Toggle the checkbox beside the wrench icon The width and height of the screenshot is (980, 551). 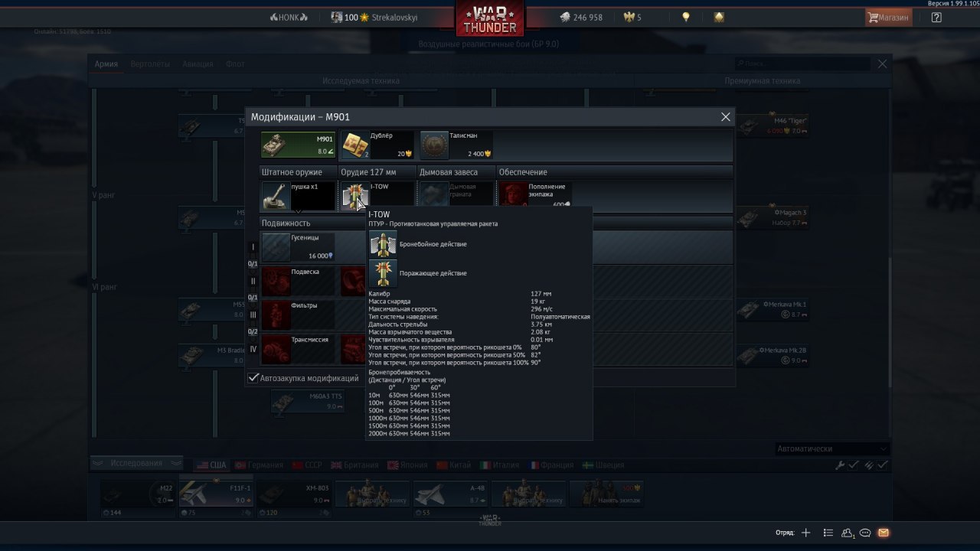click(x=854, y=465)
